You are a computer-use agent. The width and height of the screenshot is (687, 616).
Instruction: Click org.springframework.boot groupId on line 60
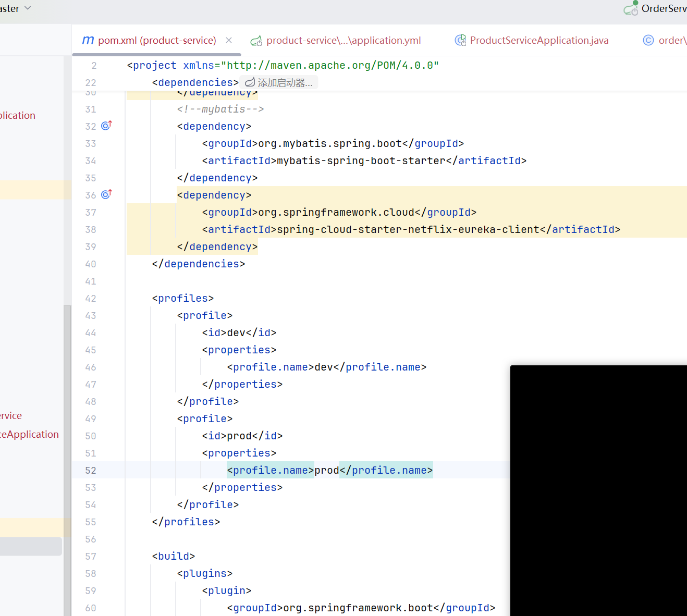click(x=358, y=608)
